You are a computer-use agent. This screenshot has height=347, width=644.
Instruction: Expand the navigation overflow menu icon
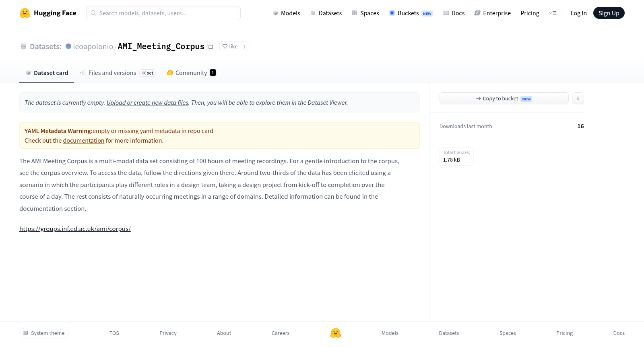pyautogui.click(x=553, y=13)
